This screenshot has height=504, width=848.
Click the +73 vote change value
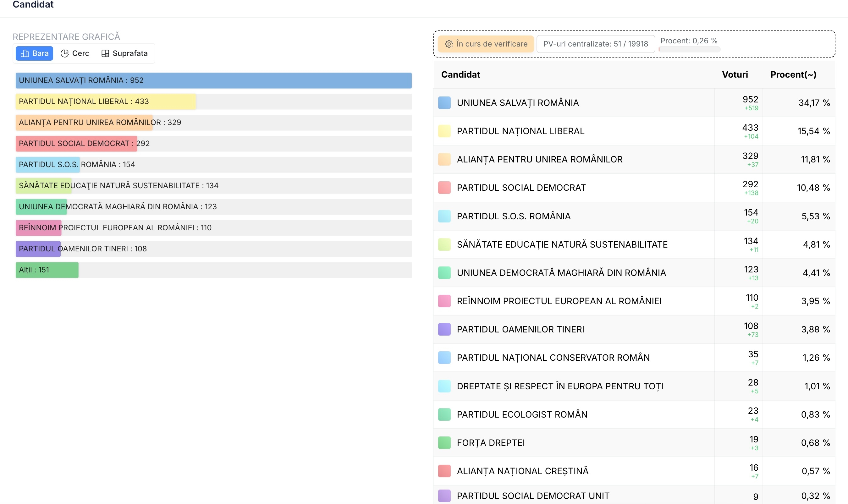click(x=752, y=335)
